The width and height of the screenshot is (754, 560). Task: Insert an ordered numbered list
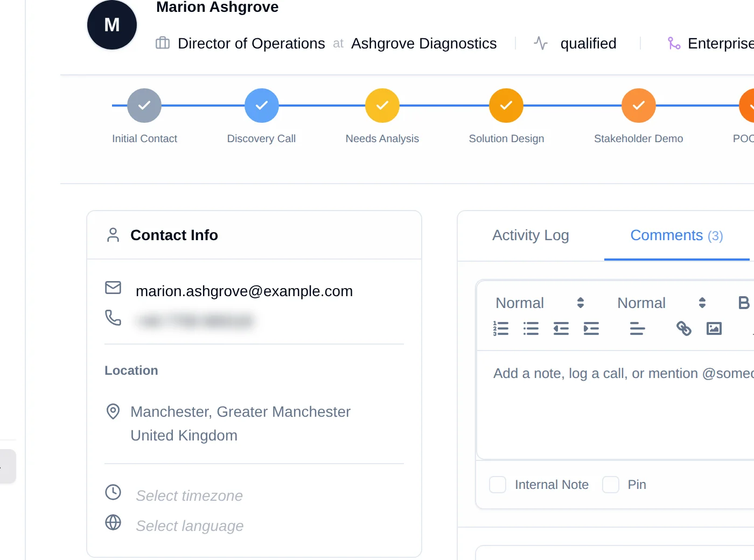501,328
